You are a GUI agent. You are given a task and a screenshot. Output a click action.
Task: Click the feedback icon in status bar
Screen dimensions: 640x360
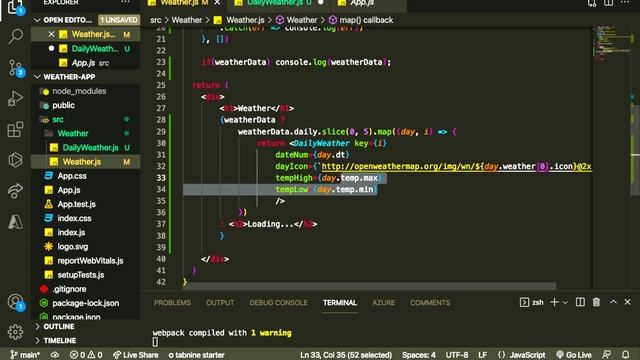(607, 355)
